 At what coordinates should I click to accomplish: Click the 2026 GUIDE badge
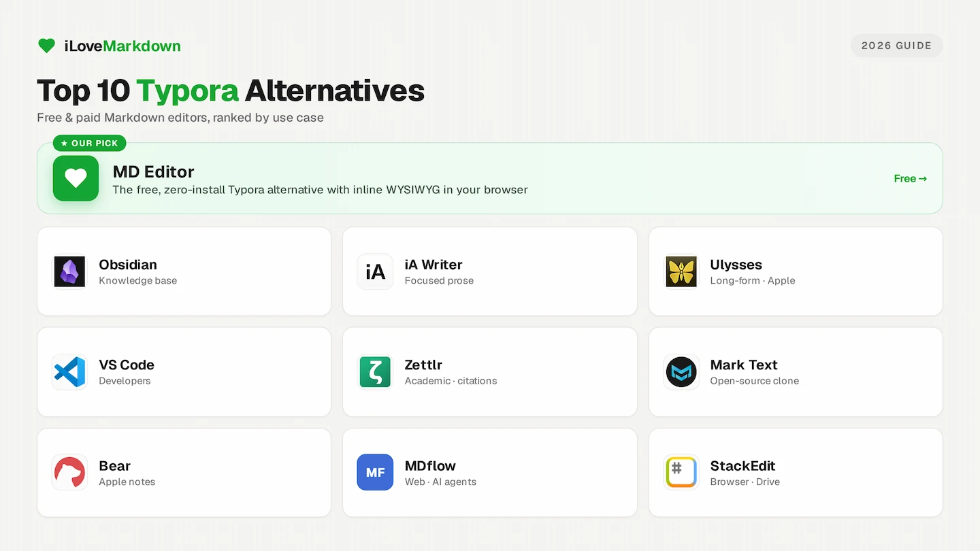896,46
